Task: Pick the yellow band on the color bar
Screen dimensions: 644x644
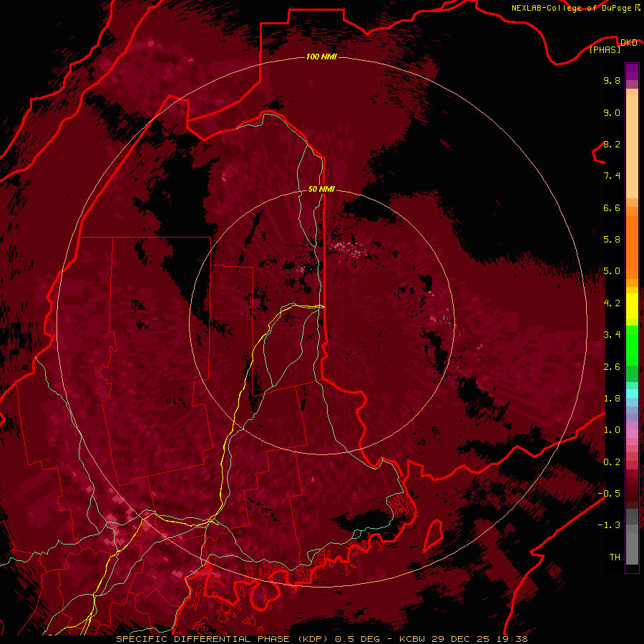Action: [x=632, y=306]
